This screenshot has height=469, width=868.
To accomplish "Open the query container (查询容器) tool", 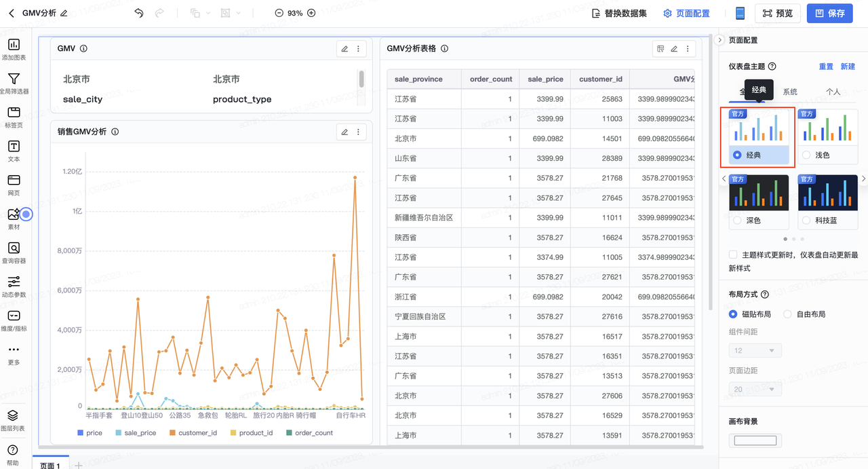I will (x=14, y=249).
